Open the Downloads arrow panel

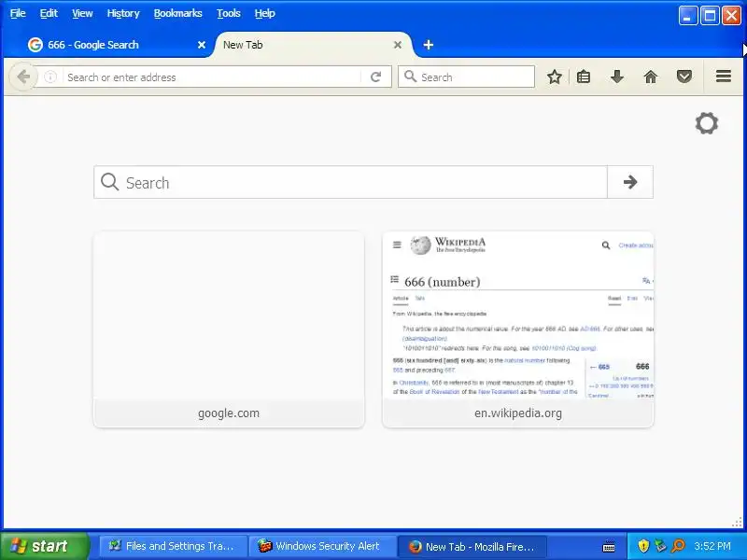617,77
